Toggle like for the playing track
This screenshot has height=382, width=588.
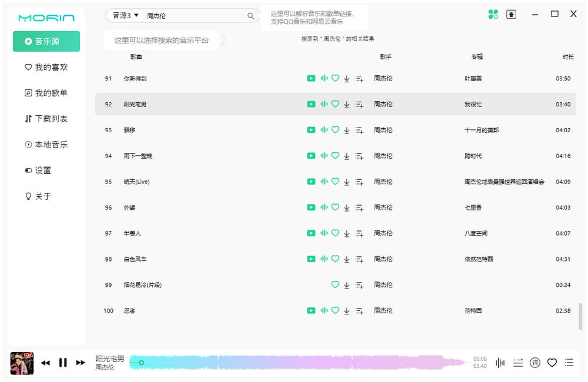pos(552,363)
